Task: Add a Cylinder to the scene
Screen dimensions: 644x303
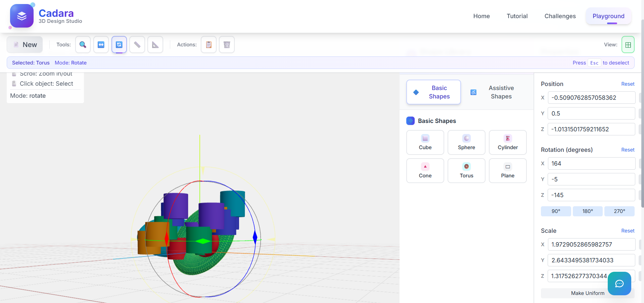Action: coord(507,142)
